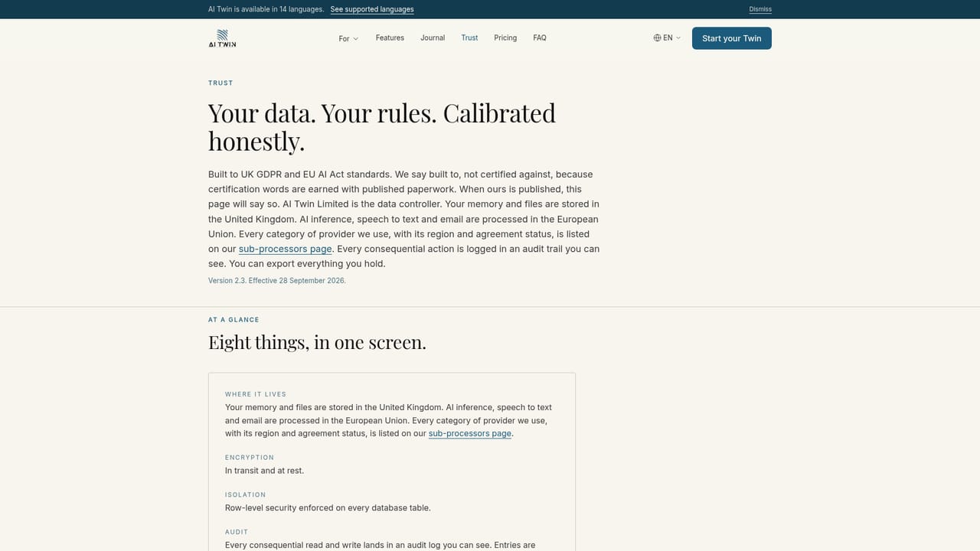Dismiss the language announcement banner
Viewport: 980px width, 551px height.
point(760,9)
